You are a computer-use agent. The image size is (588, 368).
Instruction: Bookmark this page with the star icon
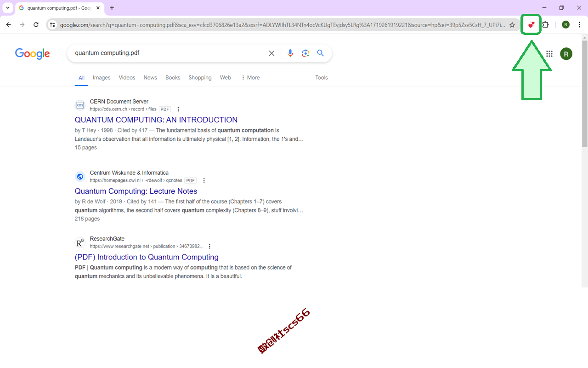click(512, 25)
